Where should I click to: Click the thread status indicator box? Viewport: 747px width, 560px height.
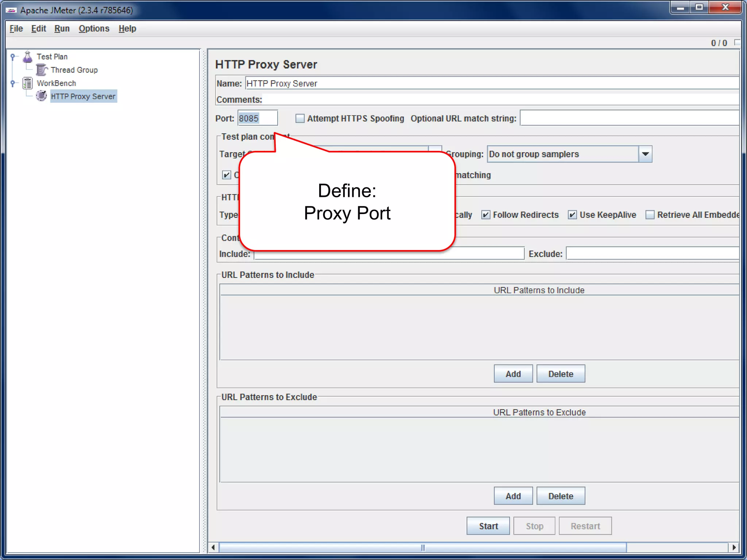[737, 43]
